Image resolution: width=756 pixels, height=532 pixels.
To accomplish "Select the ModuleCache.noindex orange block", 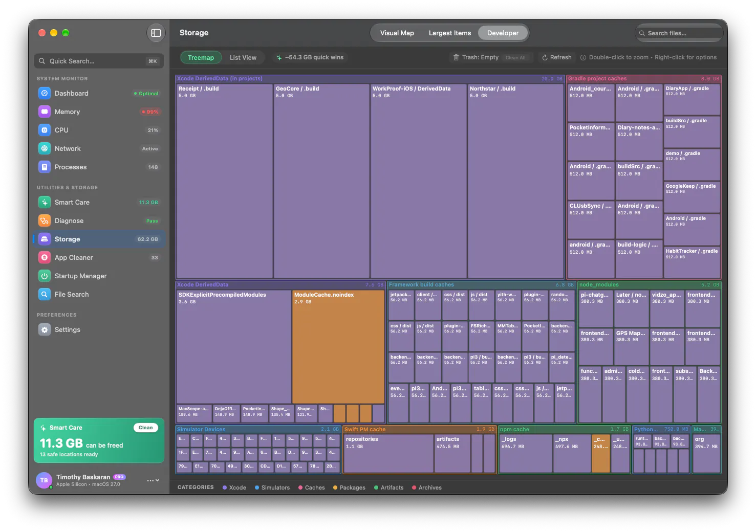I will (x=338, y=347).
